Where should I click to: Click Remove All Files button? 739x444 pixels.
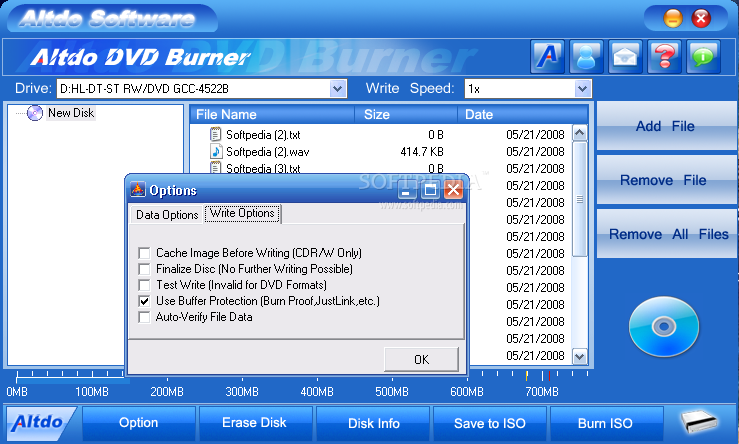(665, 234)
